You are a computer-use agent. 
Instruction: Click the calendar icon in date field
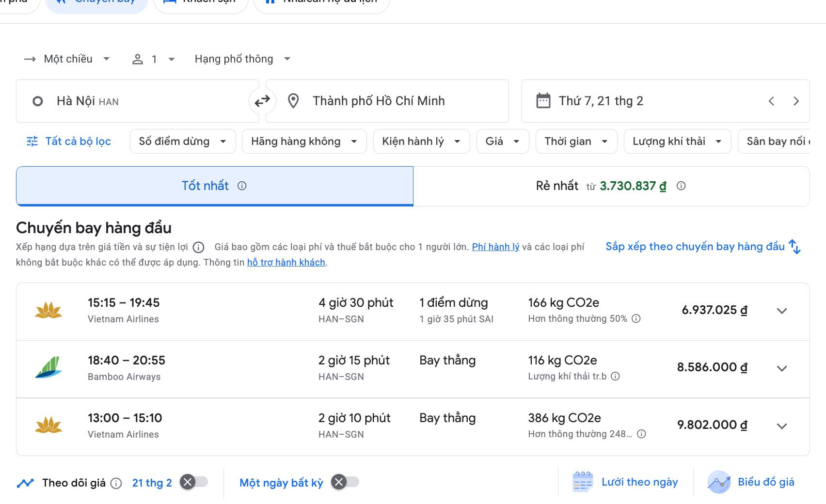[x=543, y=101]
